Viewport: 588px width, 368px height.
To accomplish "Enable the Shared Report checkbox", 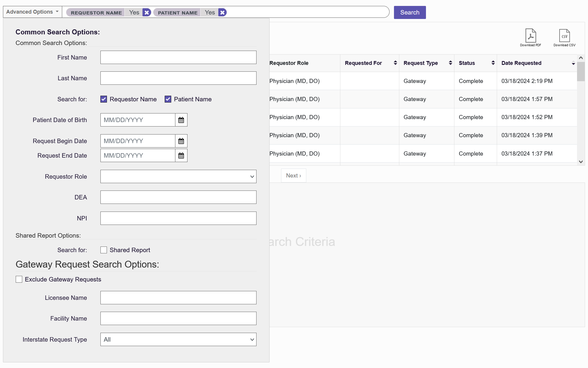I will coord(104,250).
